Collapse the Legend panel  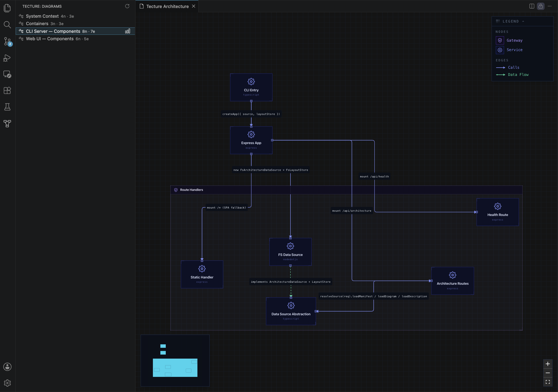point(523,21)
